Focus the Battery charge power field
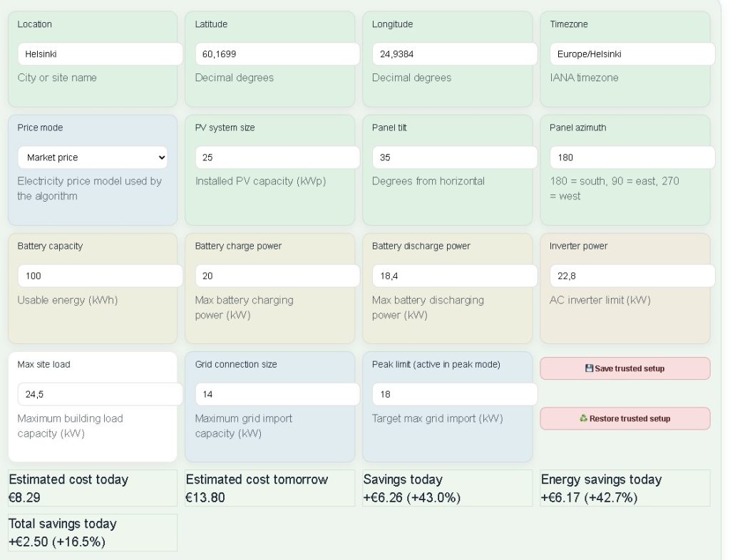 pos(277,276)
